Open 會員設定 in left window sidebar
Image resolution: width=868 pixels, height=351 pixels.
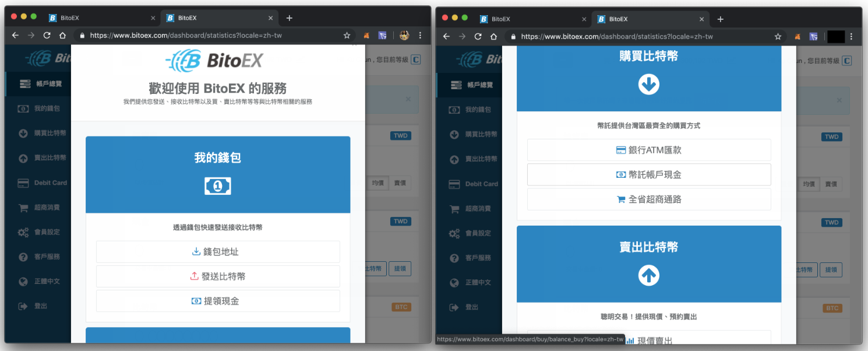pyautogui.click(x=38, y=231)
